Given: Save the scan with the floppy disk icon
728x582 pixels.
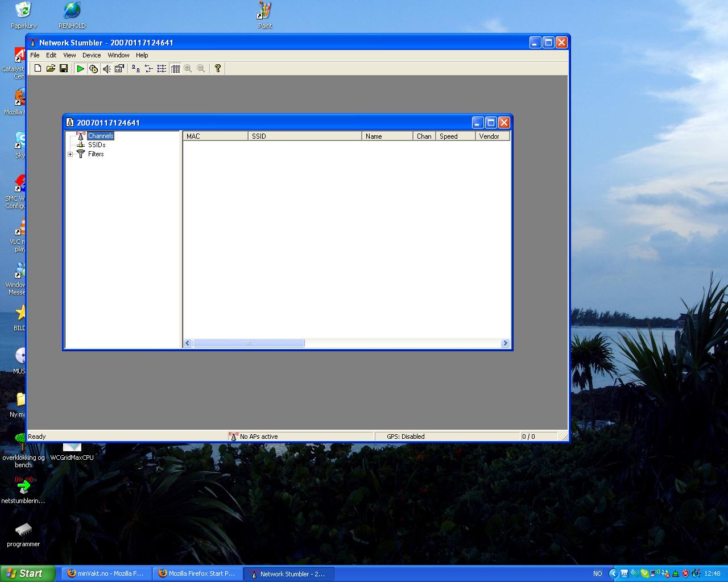Looking at the screenshot, I should [x=64, y=68].
